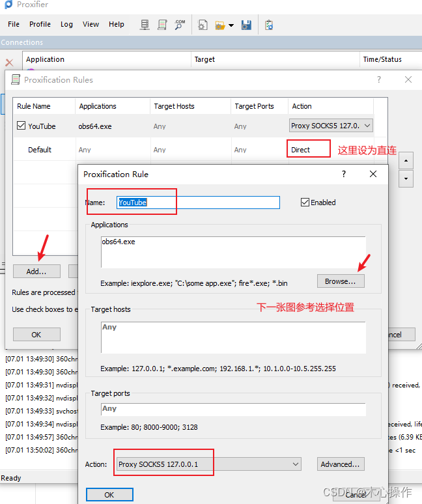Close the Proxification Rules window
Viewport: 422px width, 504px height.
[408, 79]
